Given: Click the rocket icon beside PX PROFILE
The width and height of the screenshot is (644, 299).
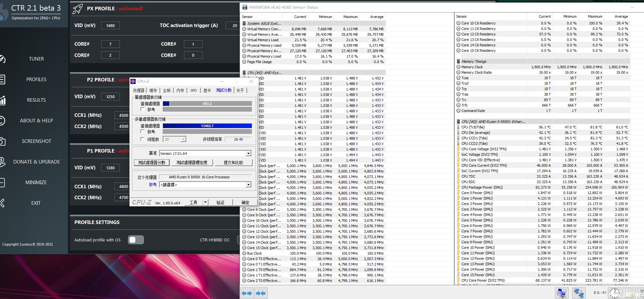Looking at the screenshot, I should [x=78, y=9].
